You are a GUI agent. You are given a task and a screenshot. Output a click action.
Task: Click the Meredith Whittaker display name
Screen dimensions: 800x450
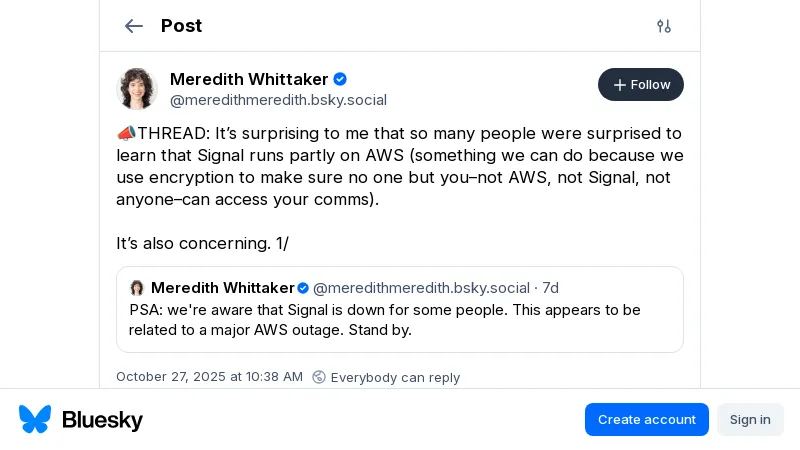pos(249,79)
